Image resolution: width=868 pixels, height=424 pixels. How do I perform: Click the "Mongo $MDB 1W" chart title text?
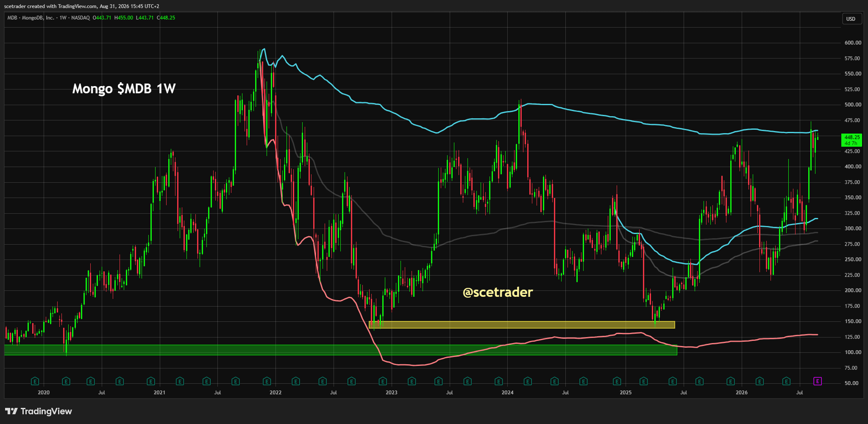point(124,89)
